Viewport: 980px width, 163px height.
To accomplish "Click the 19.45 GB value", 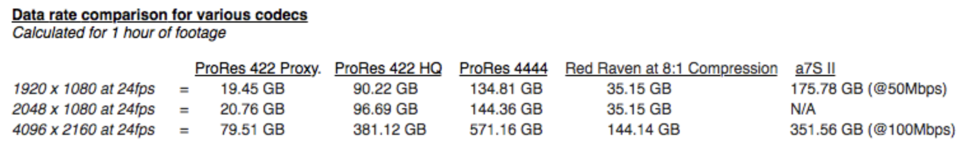I will tap(252, 89).
